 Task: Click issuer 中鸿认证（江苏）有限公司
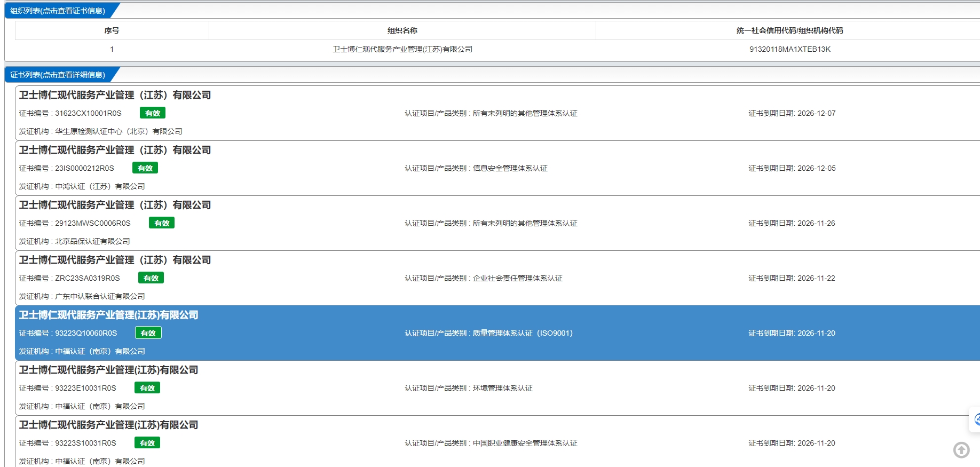click(x=100, y=186)
